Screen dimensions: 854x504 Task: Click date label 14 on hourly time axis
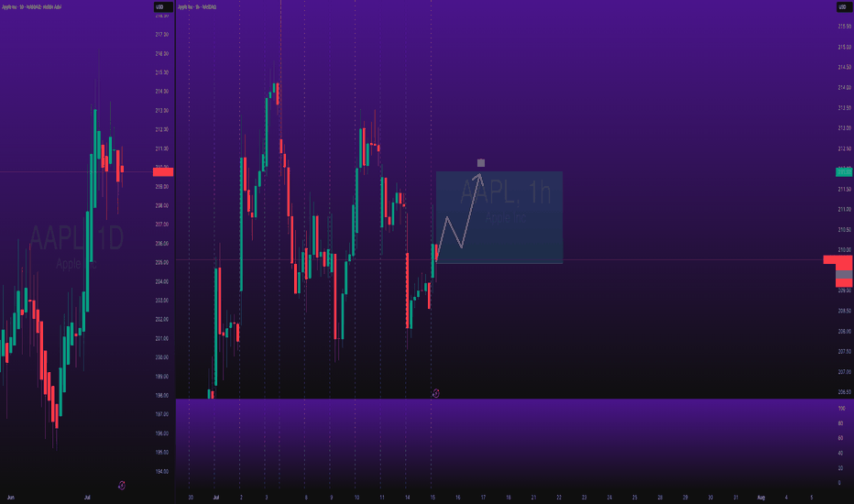coord(408,498)
